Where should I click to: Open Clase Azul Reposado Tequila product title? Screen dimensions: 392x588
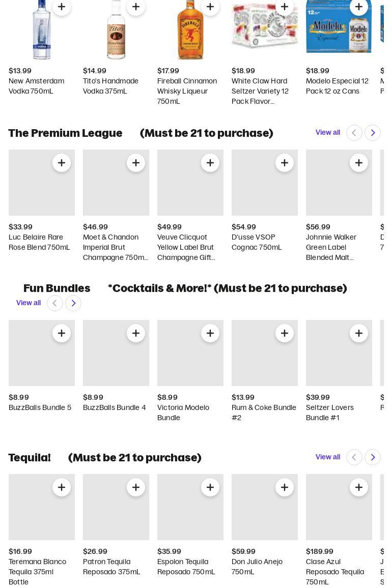coord(335,572)
